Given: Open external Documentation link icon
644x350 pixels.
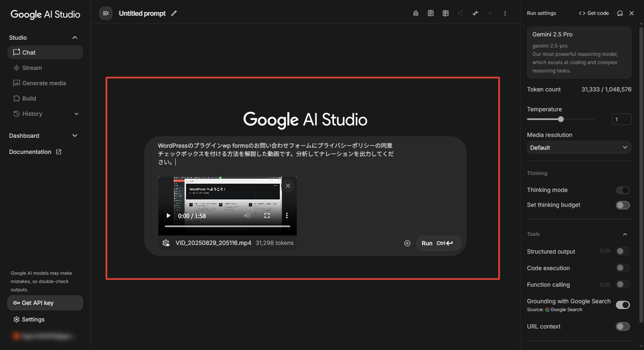Looking at the screenshot, I should (x=59, y=152).
